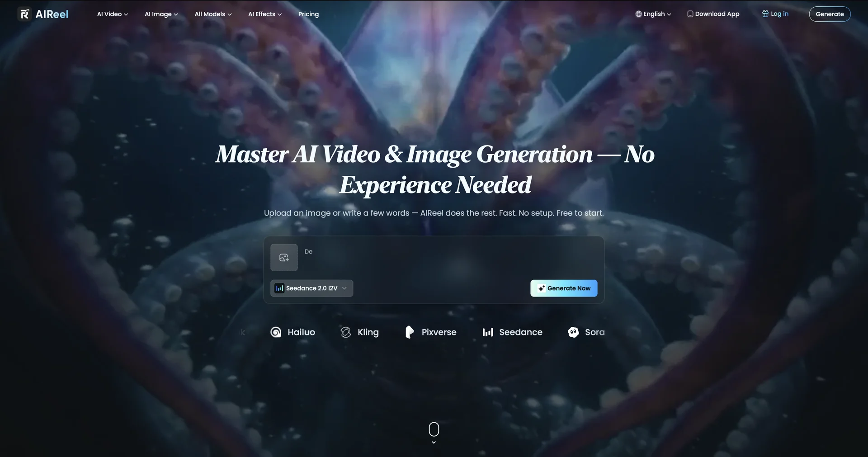The image size is (868, 457).
Task: Select the Seedance model icon
Action: coord(488,332)
